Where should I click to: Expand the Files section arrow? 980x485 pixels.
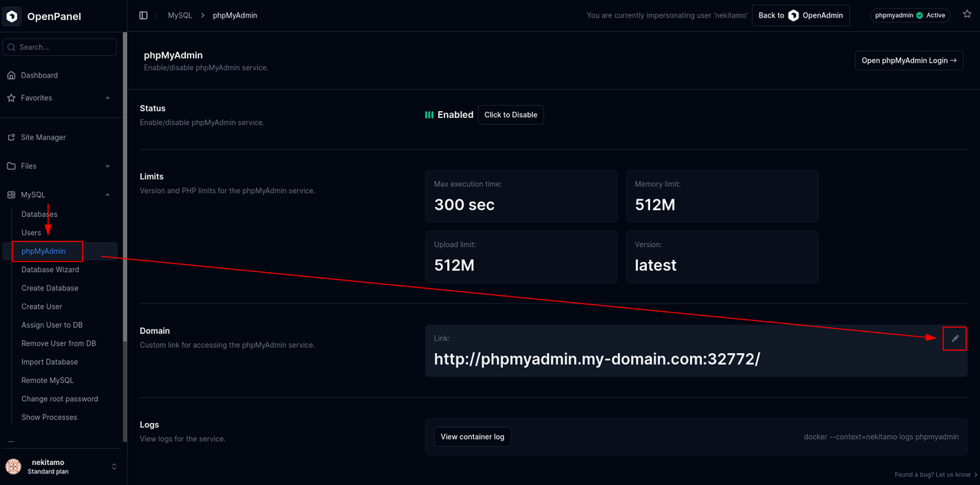tap(107, 166)
